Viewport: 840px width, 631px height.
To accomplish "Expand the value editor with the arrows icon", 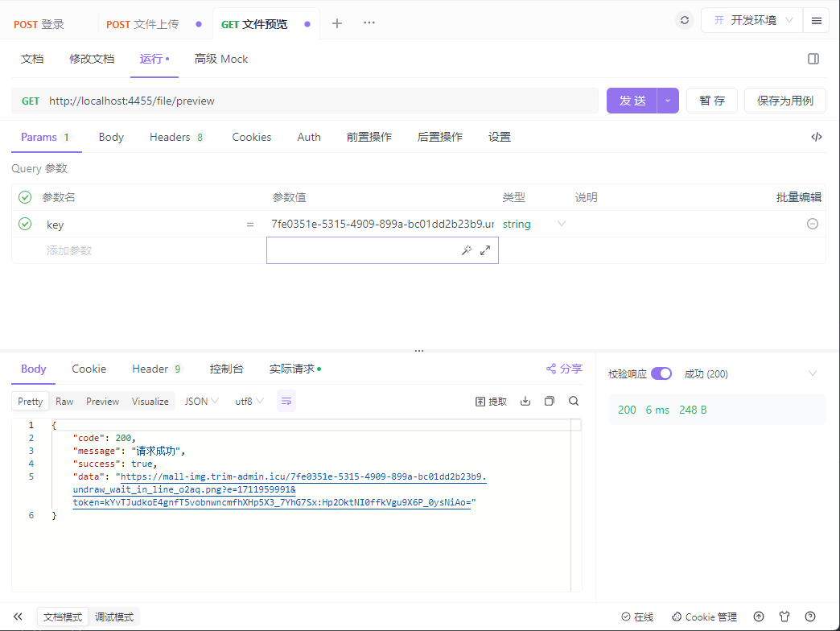I will tap(485, 250).
